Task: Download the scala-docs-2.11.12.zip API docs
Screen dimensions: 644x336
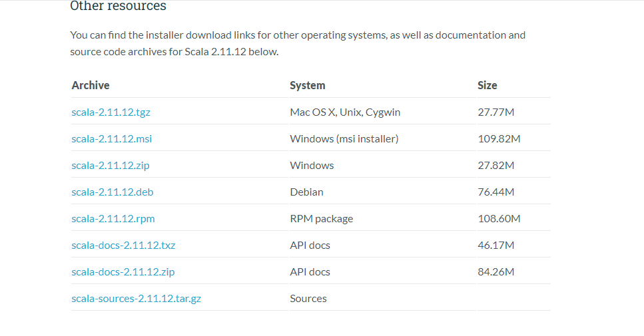Action: coord(123,272)
